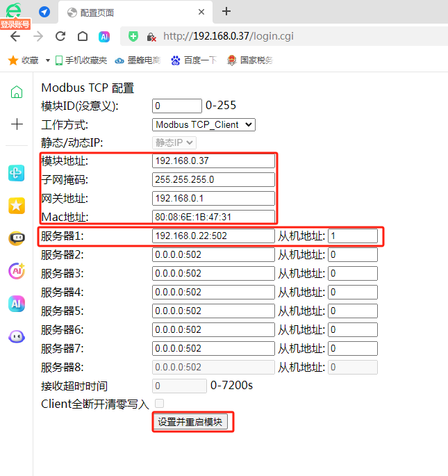Open the yellow star favorites sidebar icon

coord(17,206)
